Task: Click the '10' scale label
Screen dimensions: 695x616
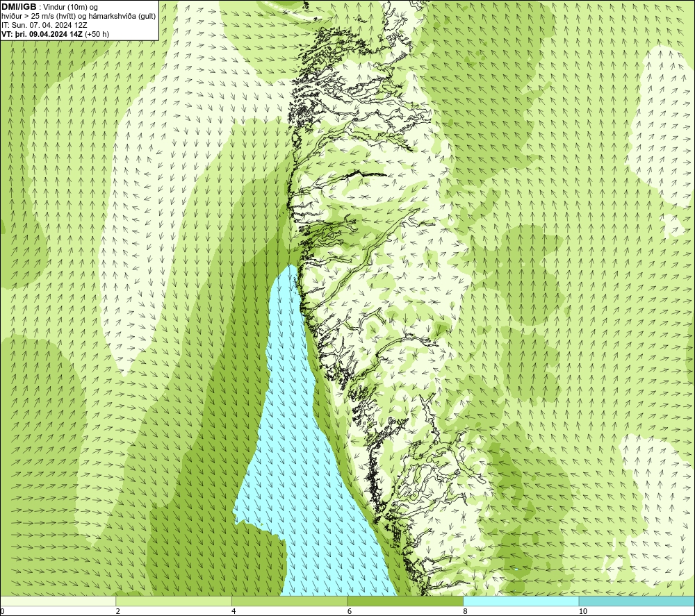Action: [583, 611]
